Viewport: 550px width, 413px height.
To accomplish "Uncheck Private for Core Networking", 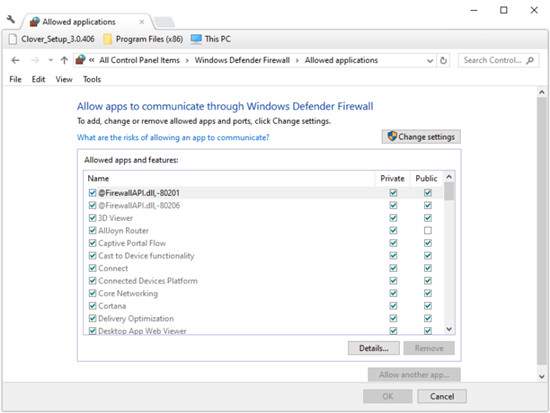I will coord(393,293).
